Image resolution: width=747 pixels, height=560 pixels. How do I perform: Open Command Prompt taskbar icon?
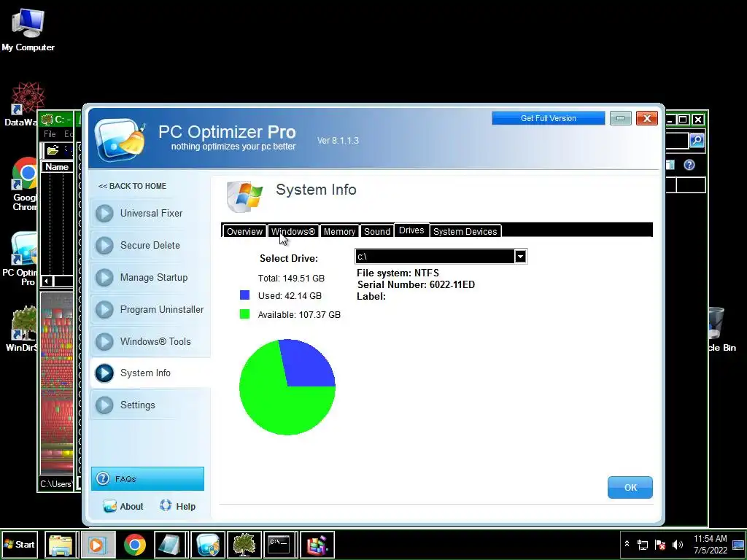click(279, 545)
